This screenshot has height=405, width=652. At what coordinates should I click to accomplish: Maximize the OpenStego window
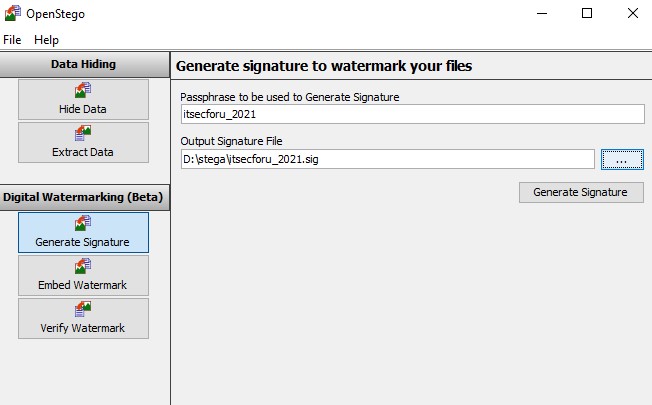click(x=586, y=13)
